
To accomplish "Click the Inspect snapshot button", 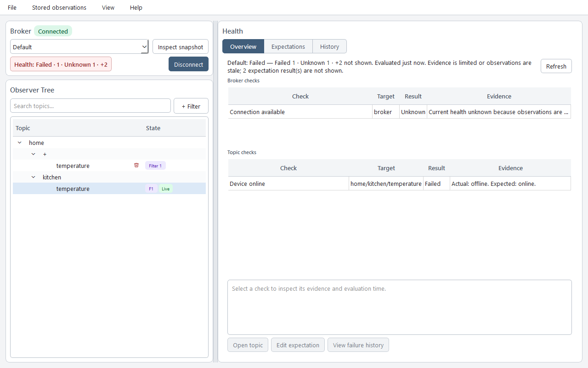I will pyautogui.click(x=181, y=46).
